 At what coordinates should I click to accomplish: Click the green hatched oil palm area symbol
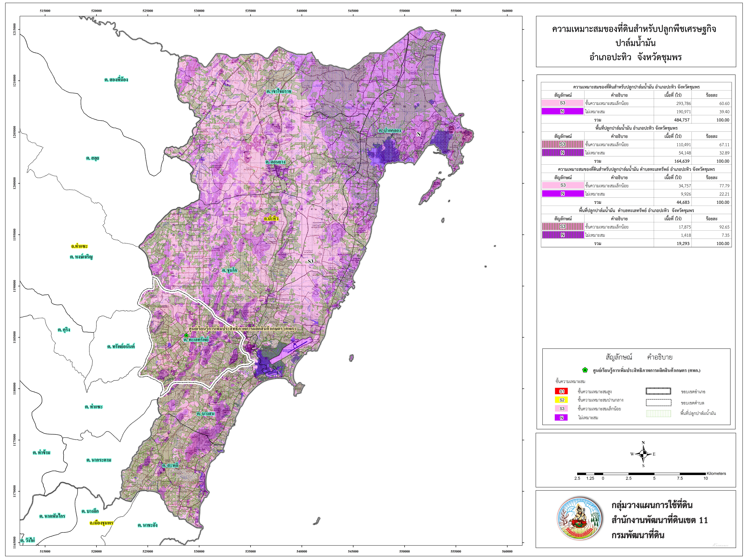(658, 413)
